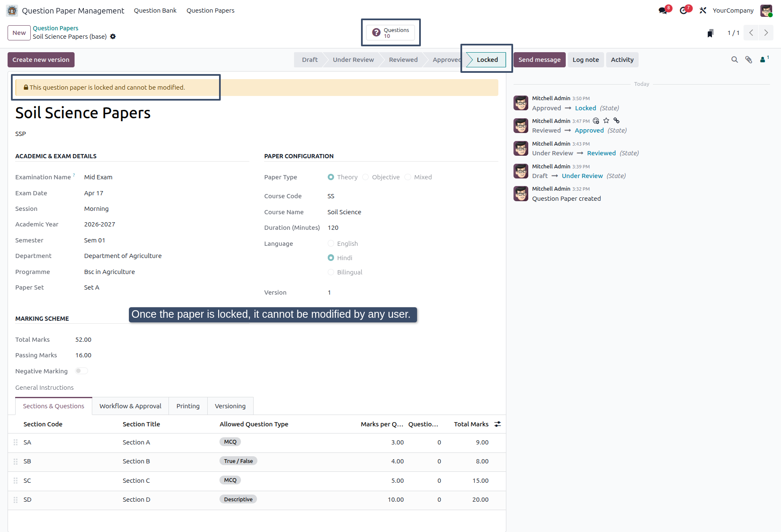Image resolution: width=781 pixels, height=532 pixels.
Task: Go to next record arrow
Action: (766, 33)
